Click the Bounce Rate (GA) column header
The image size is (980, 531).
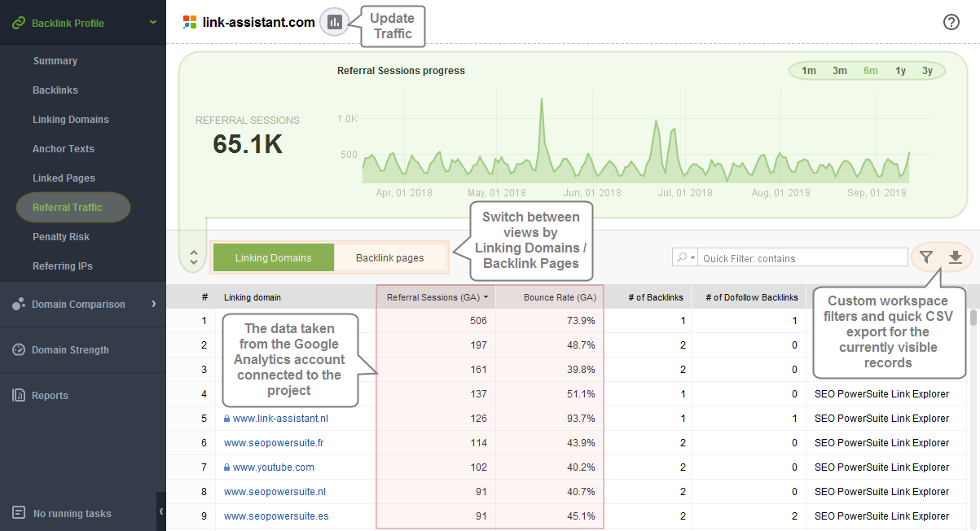tap(550, 297)
